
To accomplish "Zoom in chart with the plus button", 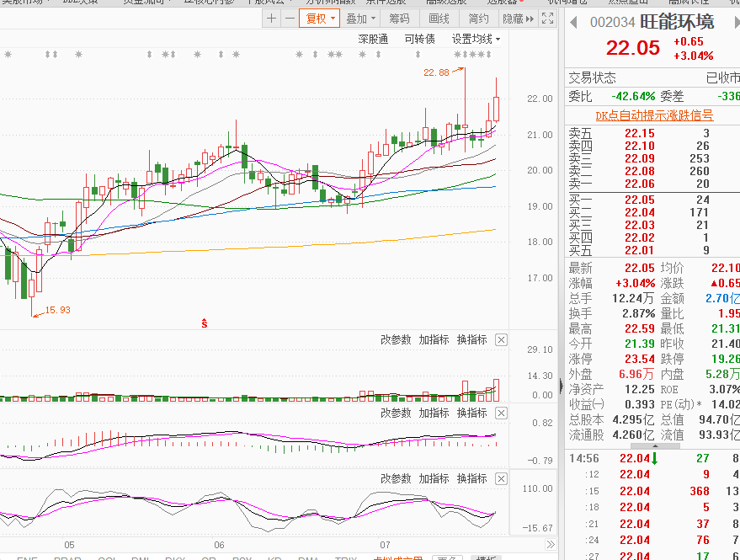I will pos(271,19).
